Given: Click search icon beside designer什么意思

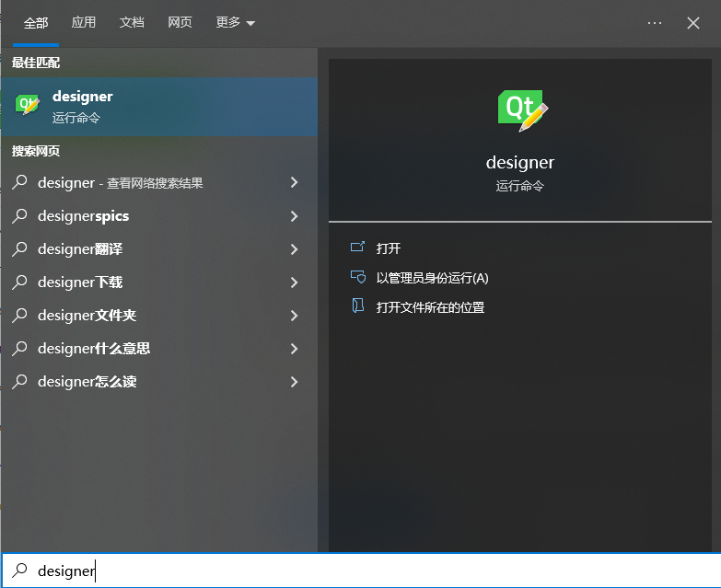Looking at the screenshot, I should click(19, 348).
